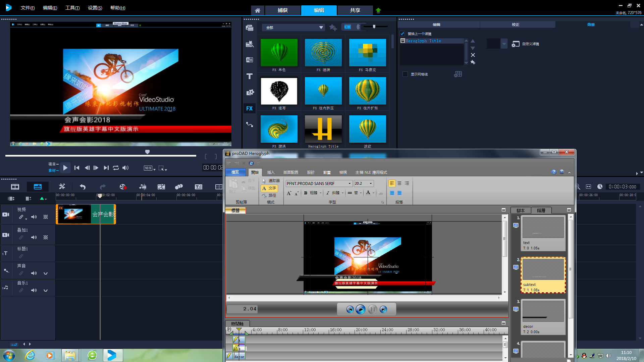The height and width of the screenshot is (362, 644).
Task: Expand the 字型 group dialog launcher
Action: pyautogui.click(x=382, y=202)
